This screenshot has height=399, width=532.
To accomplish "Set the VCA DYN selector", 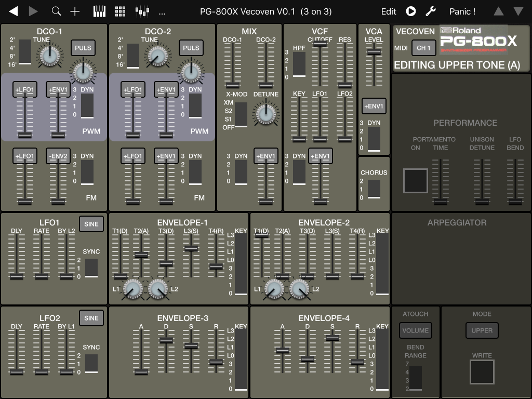I will tap(374, 139).
